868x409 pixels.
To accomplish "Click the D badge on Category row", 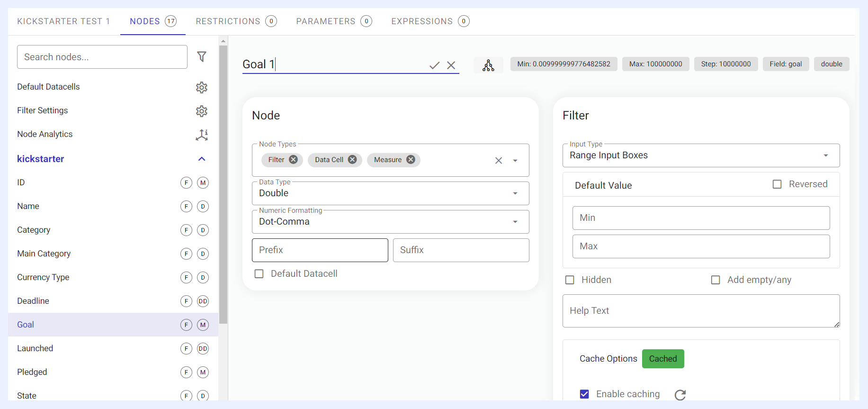I will 203,230.
